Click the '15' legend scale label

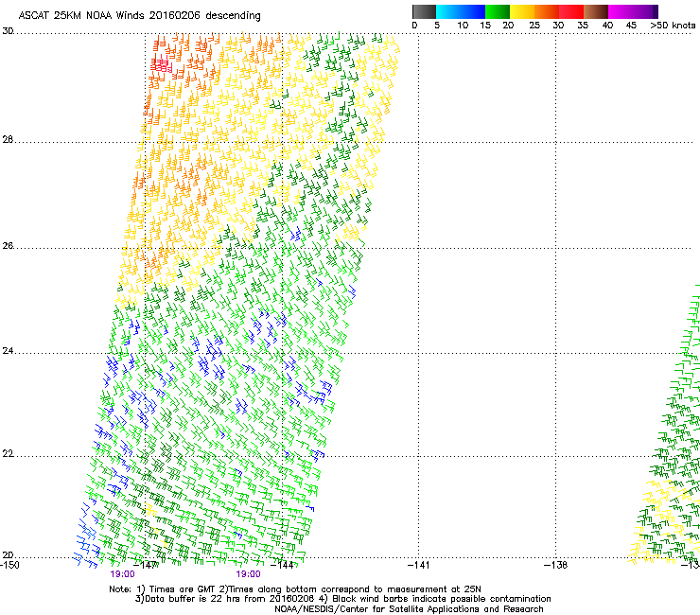[485, 26]
